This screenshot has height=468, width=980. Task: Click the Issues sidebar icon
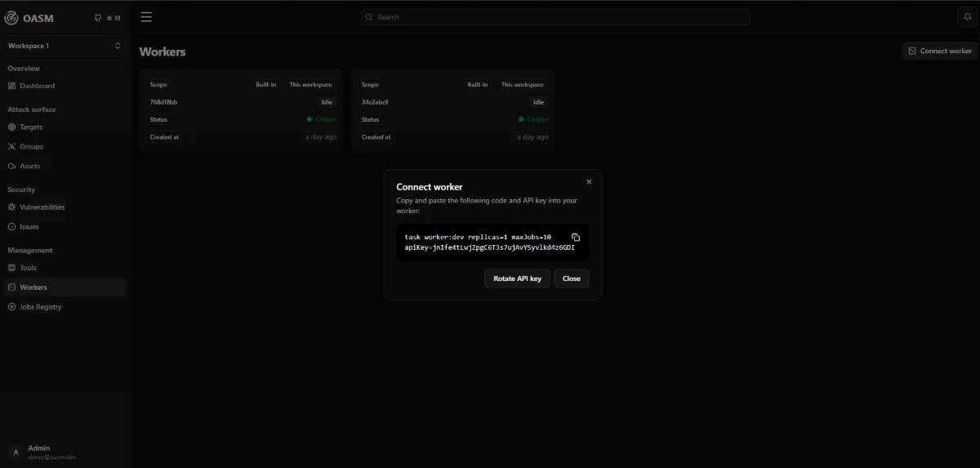[12, 226]
